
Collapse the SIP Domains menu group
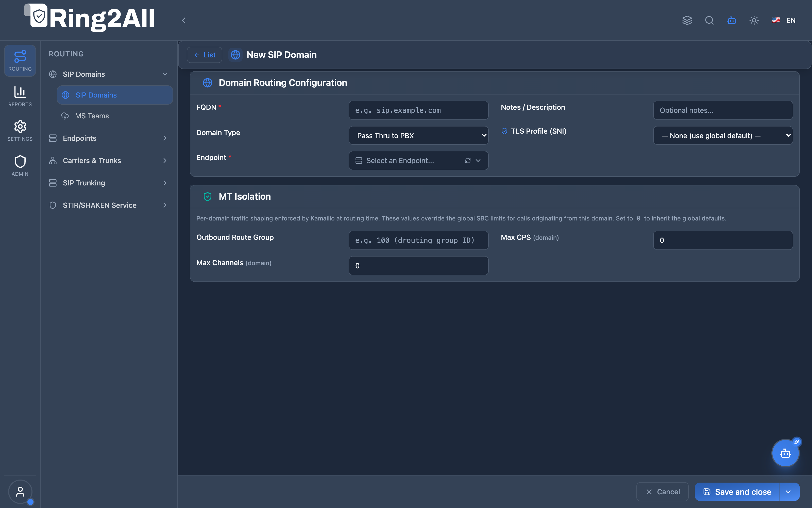coord(108,74)
